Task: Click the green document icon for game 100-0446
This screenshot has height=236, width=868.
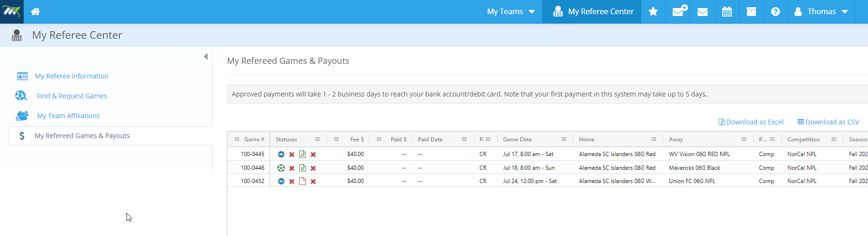Action: click(302, 168)
